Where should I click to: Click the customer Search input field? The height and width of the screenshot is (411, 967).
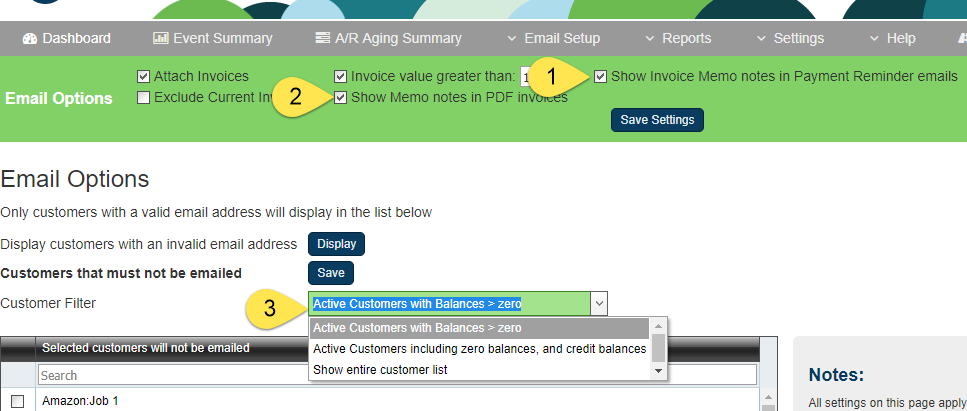tap(397, 376)
